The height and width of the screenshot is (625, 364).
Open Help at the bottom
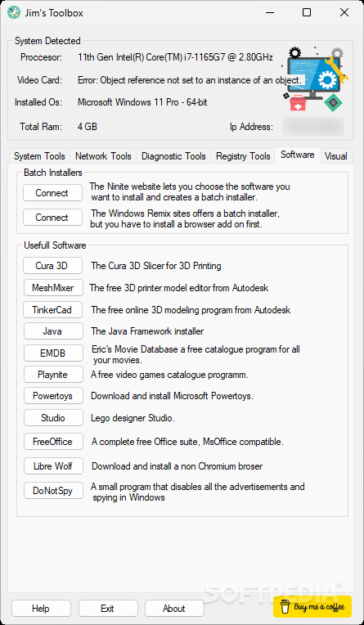(x=41, y=609)
